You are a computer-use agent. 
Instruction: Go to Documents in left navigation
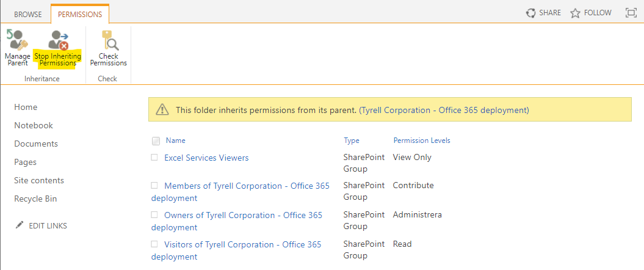coord(36,144)
